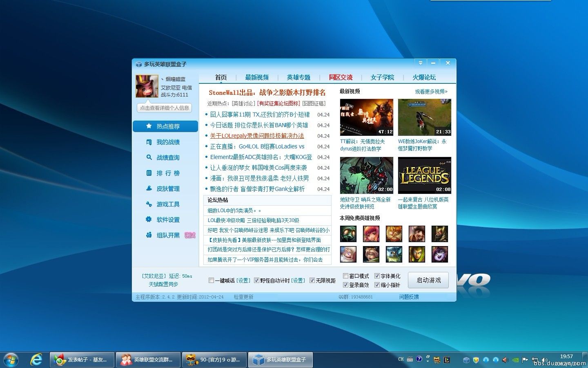Click the 观看更多视频 link

click(431, 92)
